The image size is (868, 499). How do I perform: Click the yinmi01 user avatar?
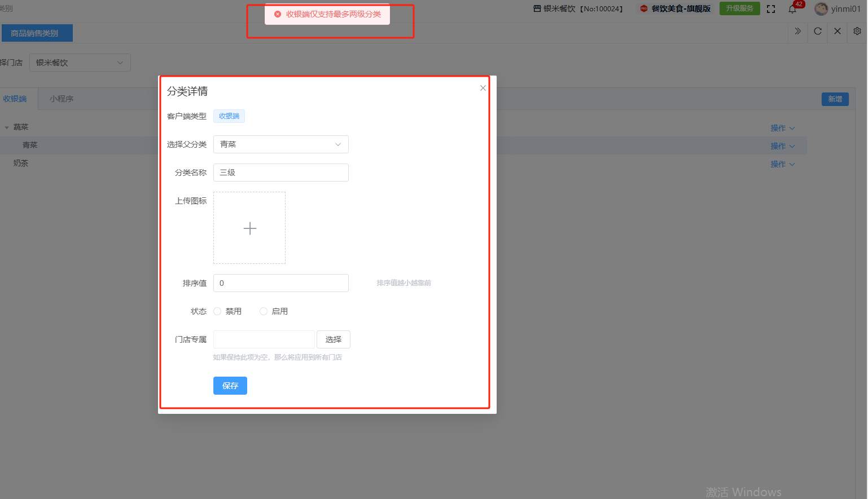pyautogui.click(x=821, y=9)
